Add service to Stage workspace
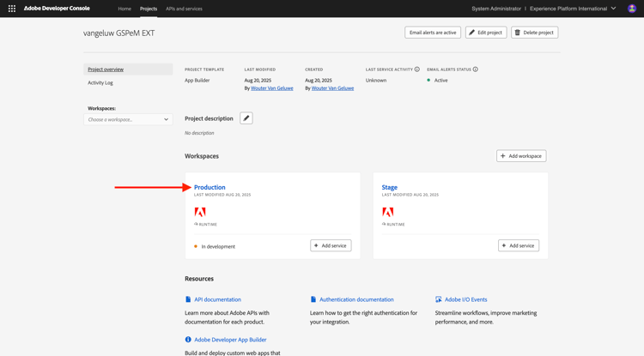Image resolution: width=644 pixels, height=356 pixels. (x=519, y=245)
